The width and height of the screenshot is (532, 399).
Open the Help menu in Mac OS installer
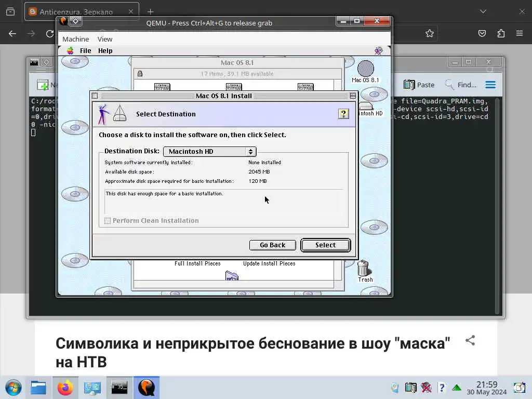pos(105,50)
